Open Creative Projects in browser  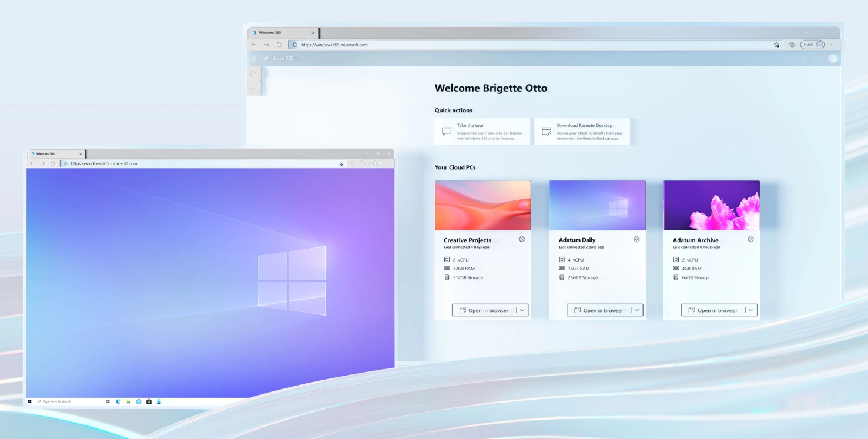pyautogui.click(x=484, y=310)
